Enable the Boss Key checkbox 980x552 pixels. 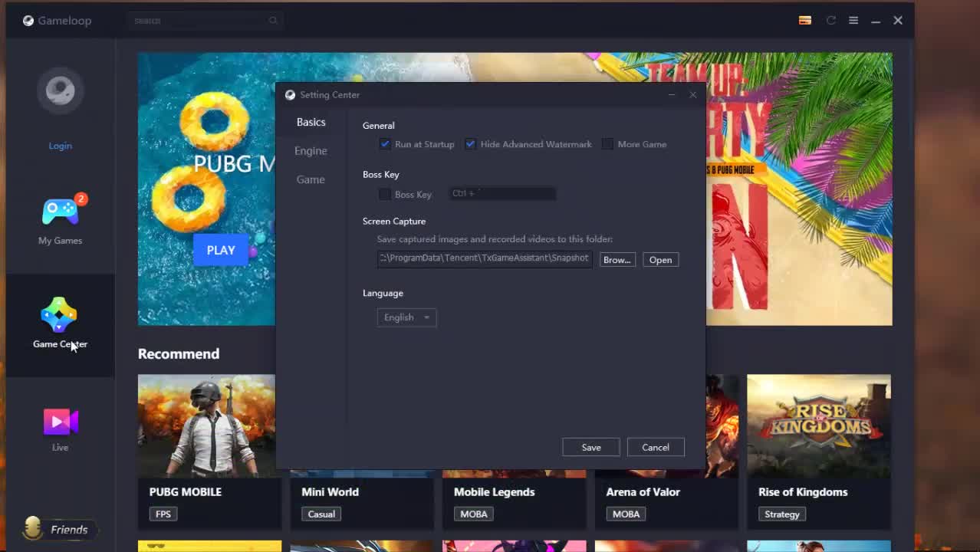[385, 195]
